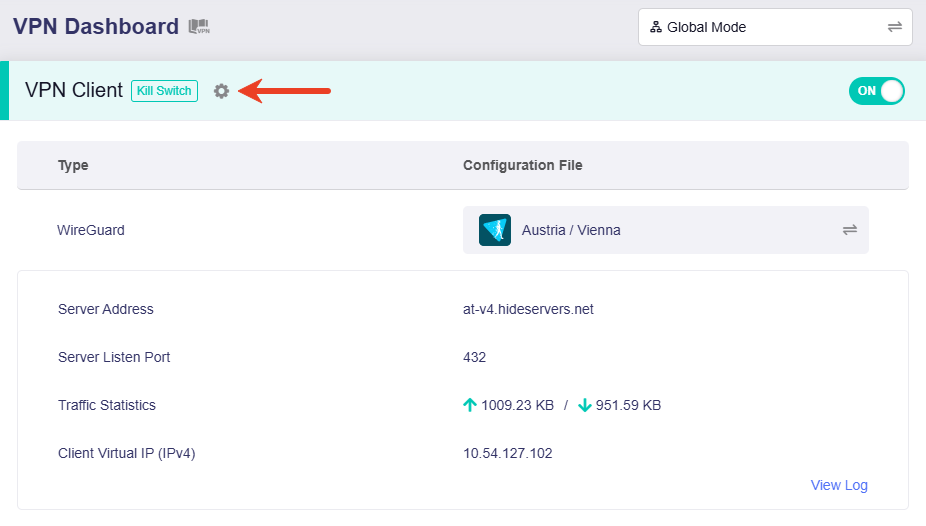
Task: Open VPN settings via the gear icon
Action: [221, 91]
